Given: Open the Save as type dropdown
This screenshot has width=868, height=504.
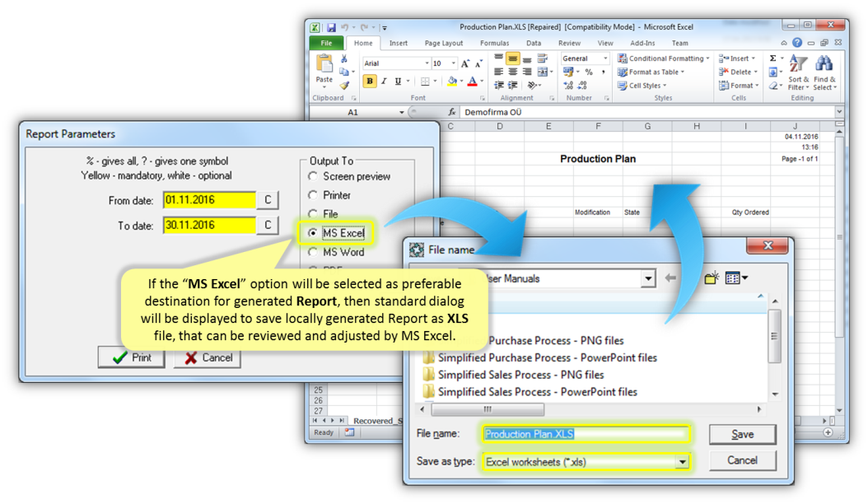Looking at the screenshot, I should (x=682, y=462).
